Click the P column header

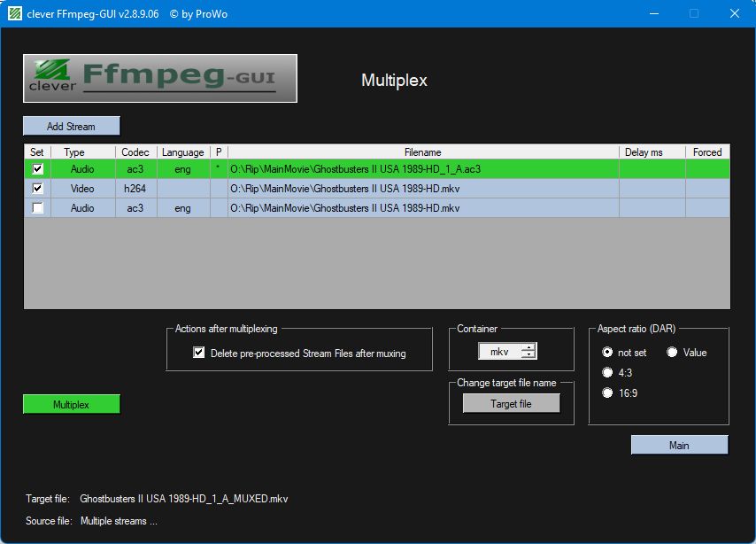point(219,152)
